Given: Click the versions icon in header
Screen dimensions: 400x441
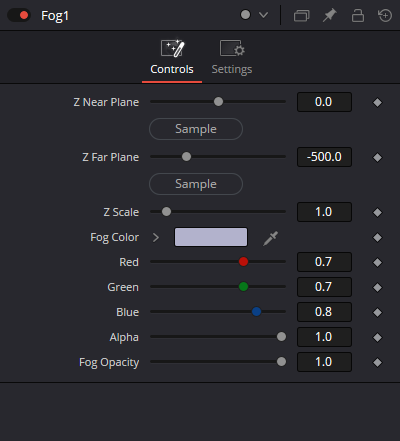Looking at the screenshot, I should pos(301,16).
